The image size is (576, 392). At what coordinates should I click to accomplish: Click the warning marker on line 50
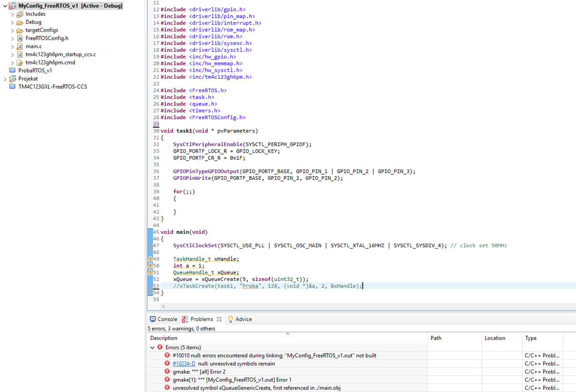(150, 266)
